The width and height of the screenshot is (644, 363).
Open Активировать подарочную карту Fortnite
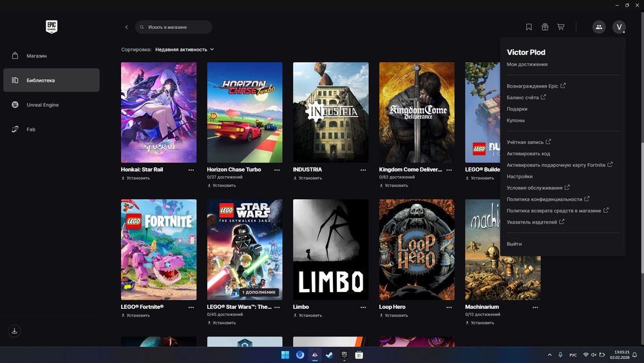click(x=560, y=165)
